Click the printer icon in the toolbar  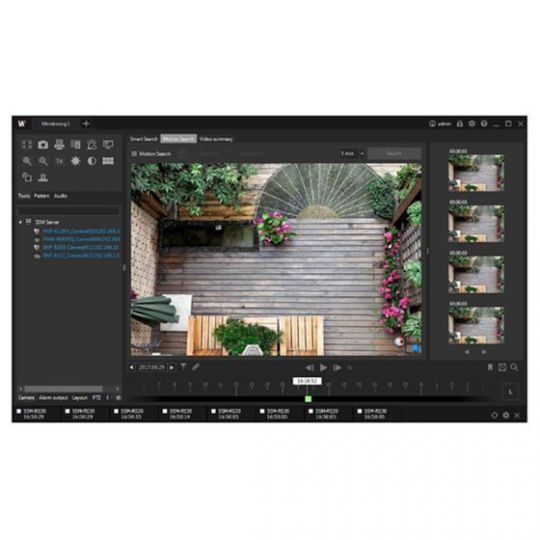pyautogui.click(x=59, y=145)
